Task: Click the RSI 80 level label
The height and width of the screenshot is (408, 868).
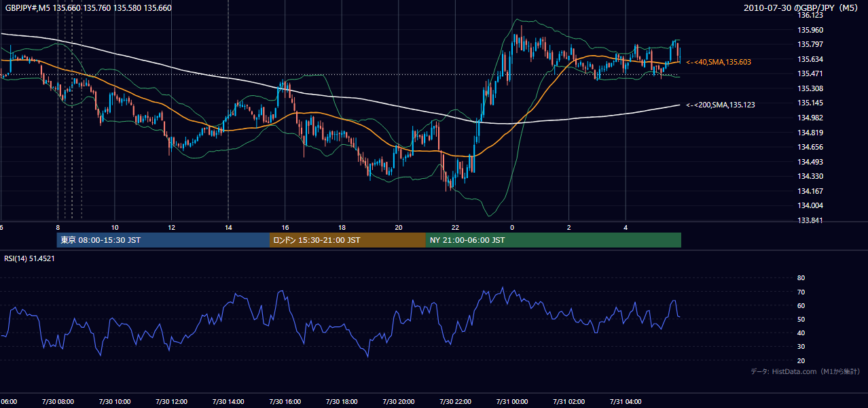Action: click(801, 278)
